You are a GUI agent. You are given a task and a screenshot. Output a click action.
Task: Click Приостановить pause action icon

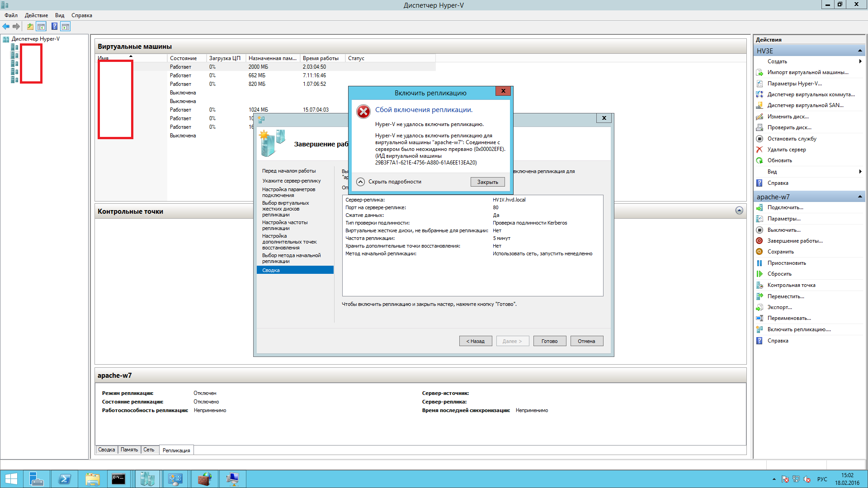759,263
